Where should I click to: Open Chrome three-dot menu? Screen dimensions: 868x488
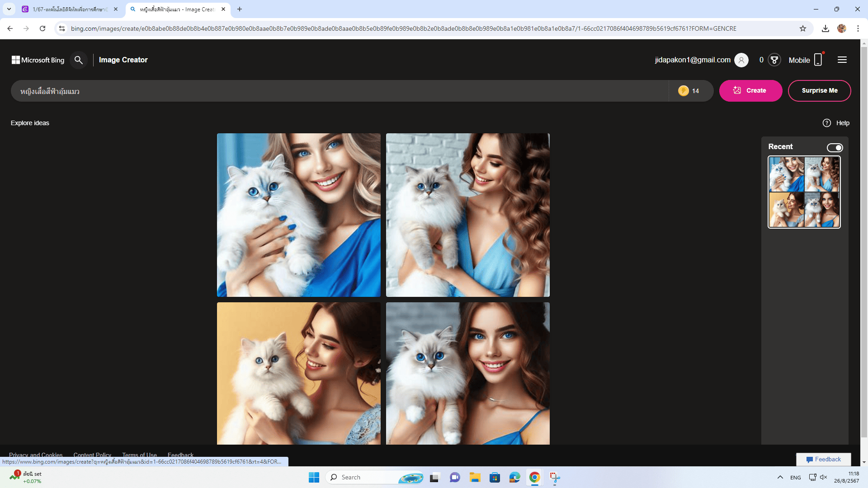click(x=858, y=28)
